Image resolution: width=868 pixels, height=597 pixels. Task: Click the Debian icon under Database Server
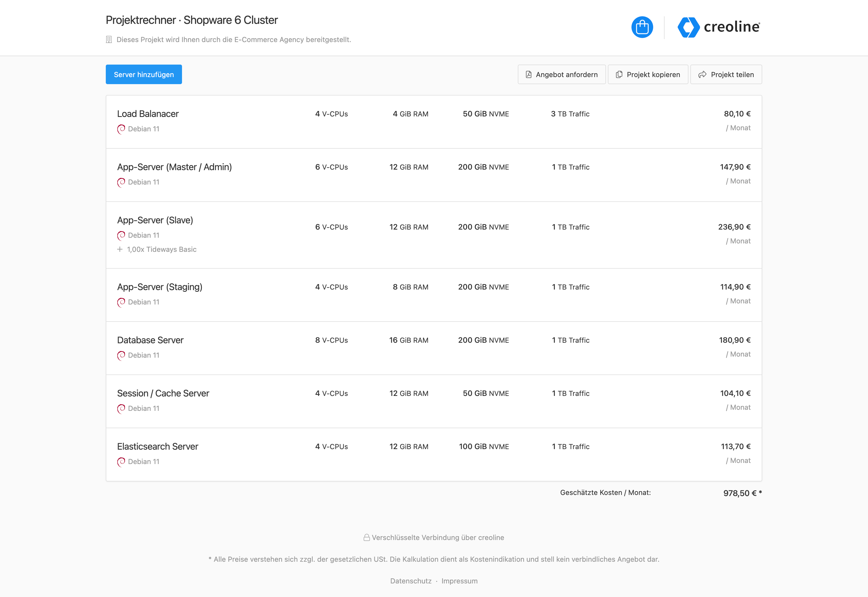pos(121,355)
